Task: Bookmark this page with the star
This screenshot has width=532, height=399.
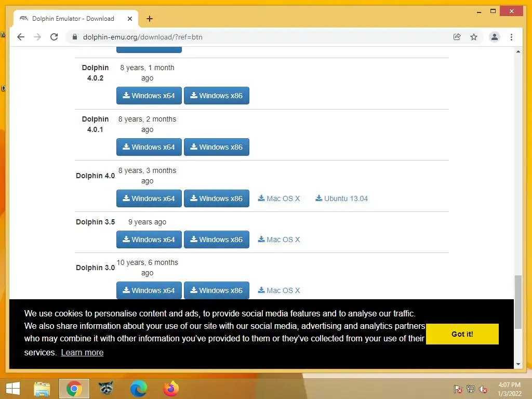Action: point(474,37)
